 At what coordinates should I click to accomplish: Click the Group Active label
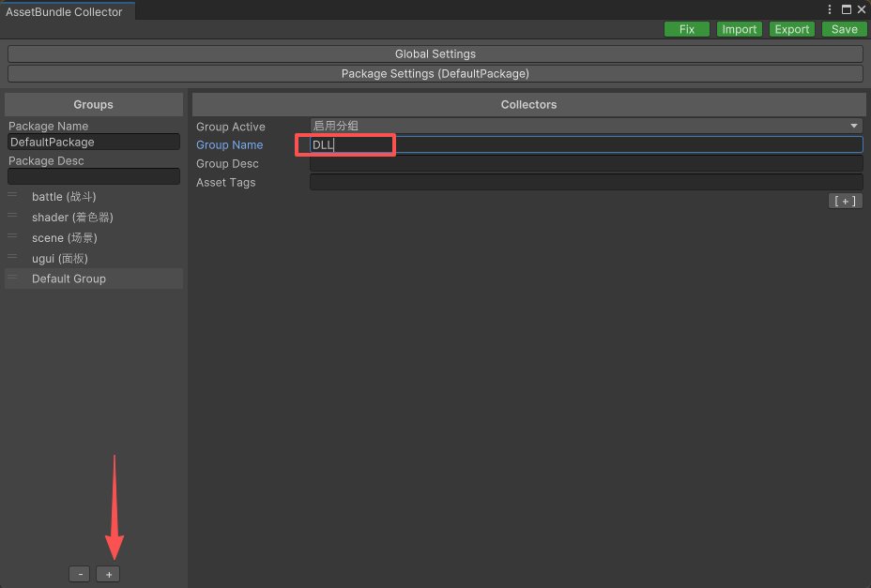(231, 127)
